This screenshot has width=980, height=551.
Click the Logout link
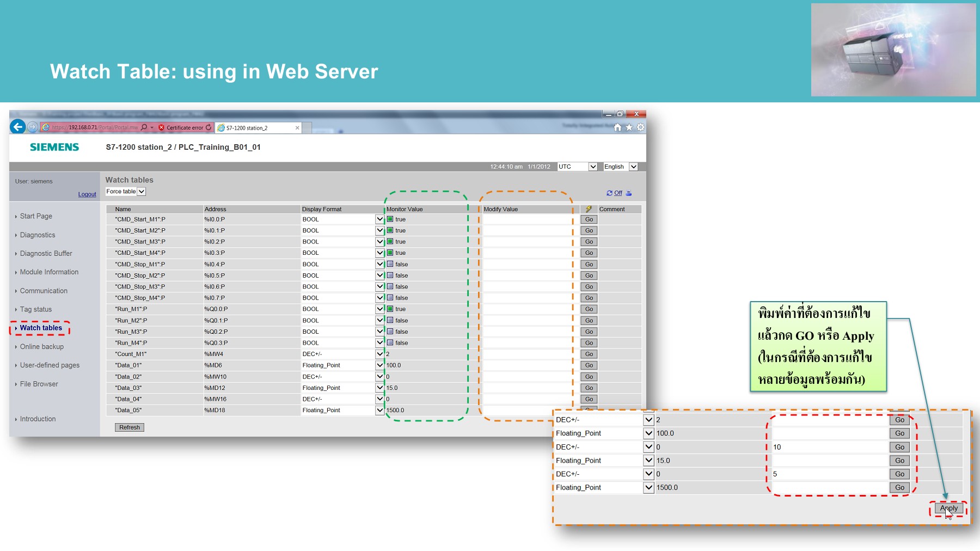tap(87, 194)
